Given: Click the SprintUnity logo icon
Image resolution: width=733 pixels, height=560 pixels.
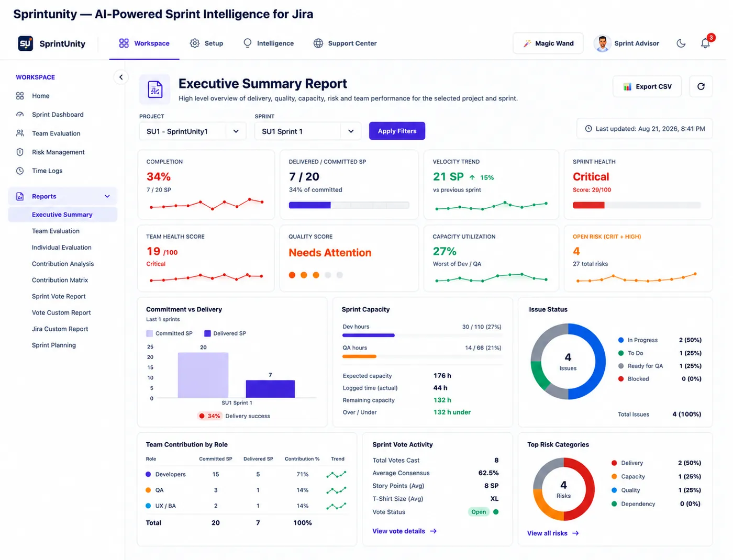Looking at the screenshot, I should pos(26,43).
